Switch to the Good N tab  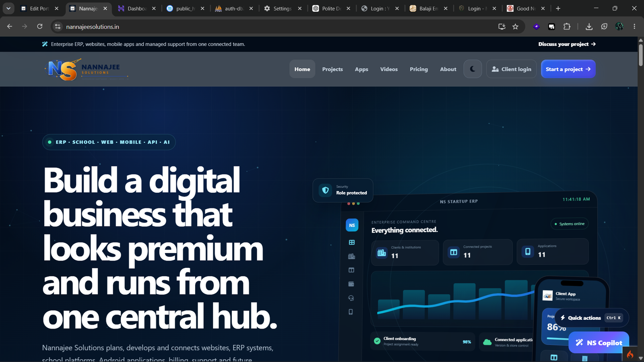[x=526, y=8]
